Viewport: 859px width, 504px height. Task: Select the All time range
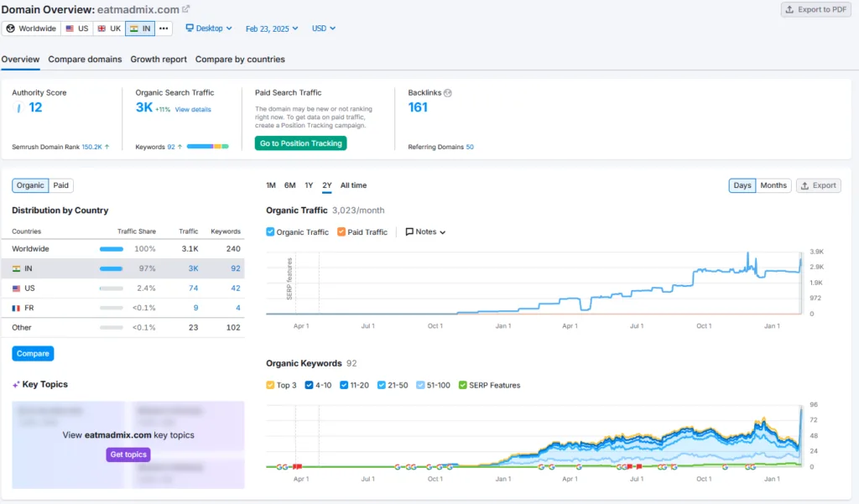tap(353, 185)
